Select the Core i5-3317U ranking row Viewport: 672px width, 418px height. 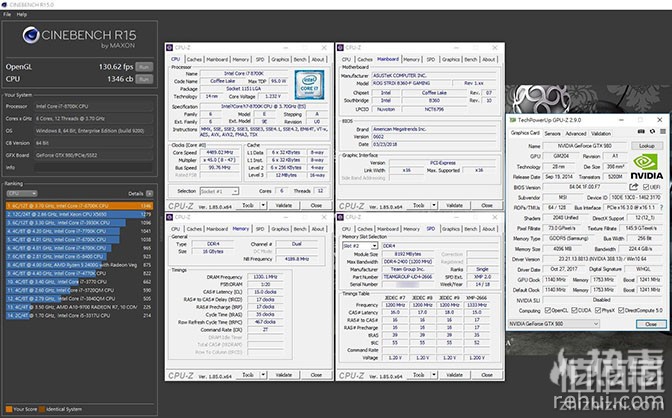(x=79, y=316)
